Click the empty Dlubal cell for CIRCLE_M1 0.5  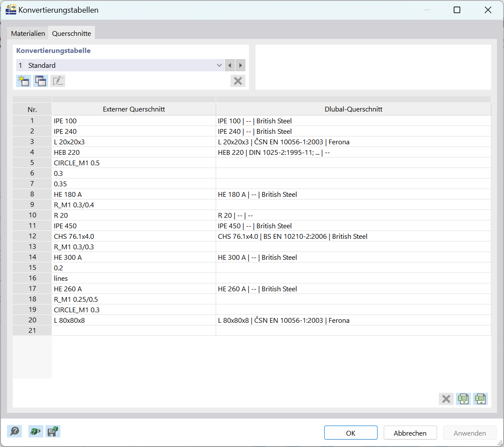[x=353, y=163]
